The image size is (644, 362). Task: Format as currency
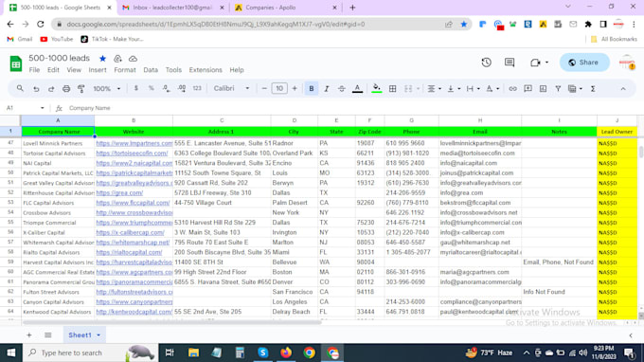(x=136, y=88)
